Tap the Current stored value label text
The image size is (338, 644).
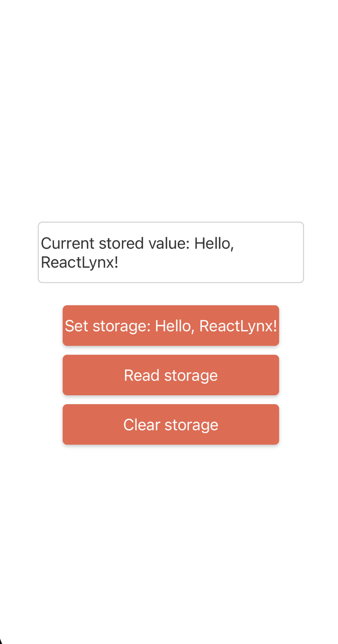115,243
